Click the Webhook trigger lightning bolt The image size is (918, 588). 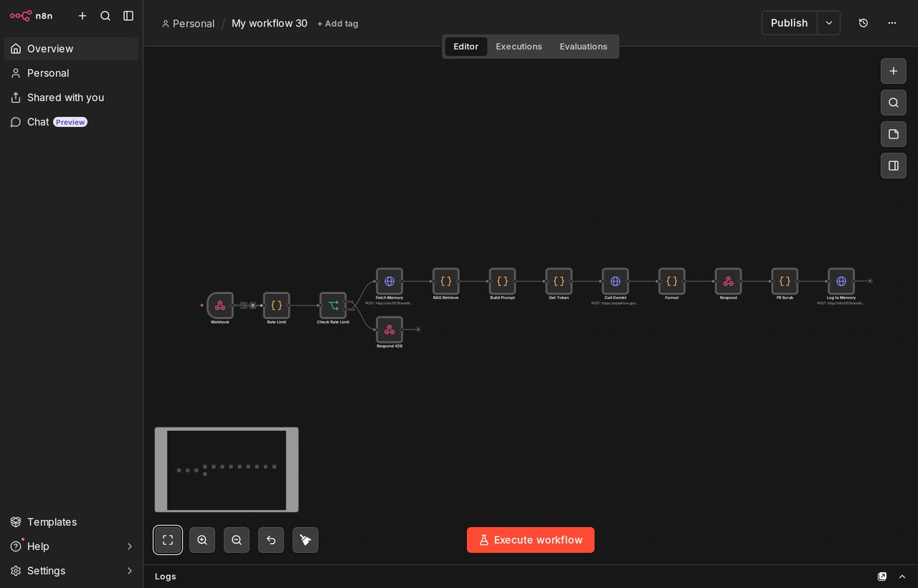[202, 305]
